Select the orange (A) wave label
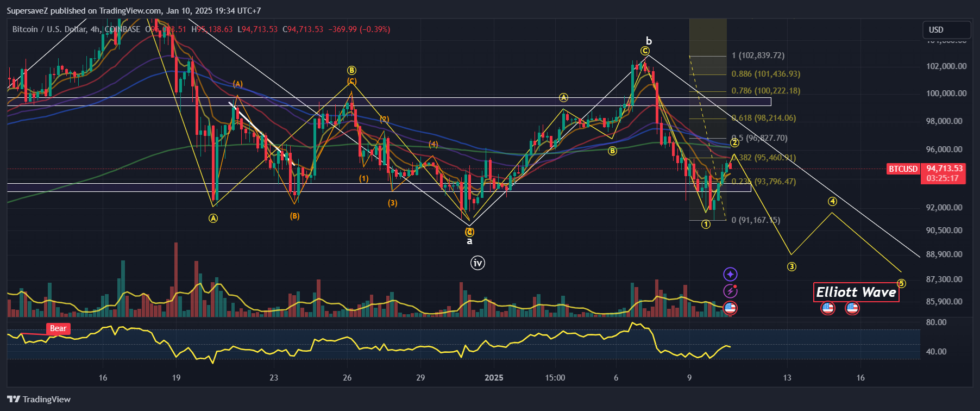980x411 pixels. (238, 84)
